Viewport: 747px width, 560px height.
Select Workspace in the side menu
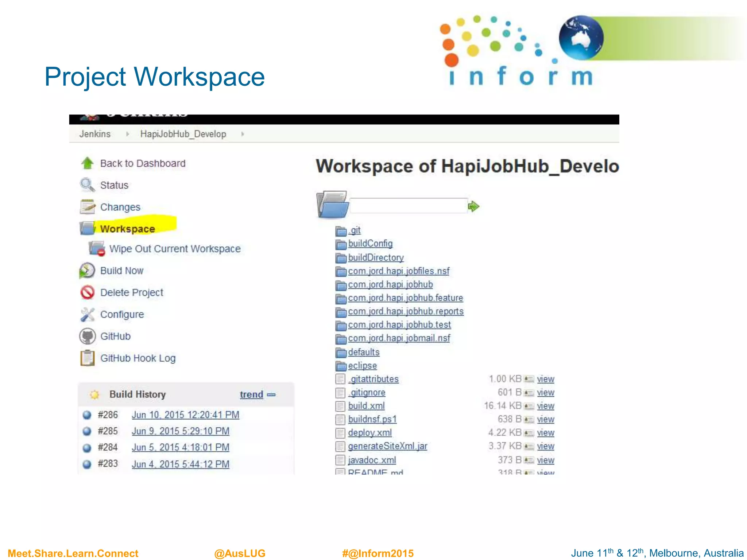pyautogui.click(x=128, y=229)
